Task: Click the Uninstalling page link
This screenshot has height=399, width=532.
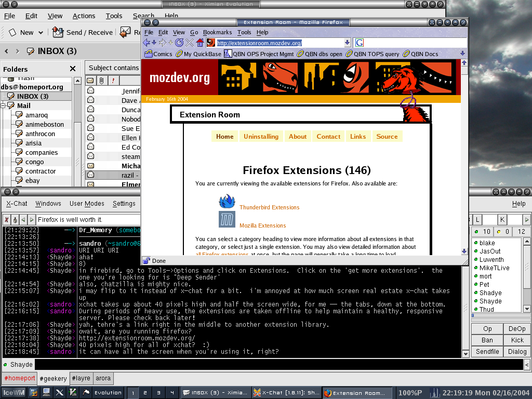Action: 261,137
